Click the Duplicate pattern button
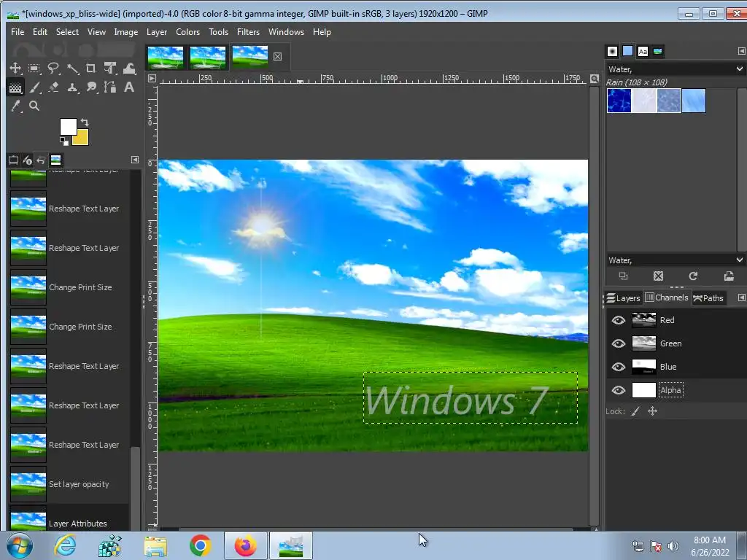The height and width of the screenshot is (560, 747). click(623, 276)
